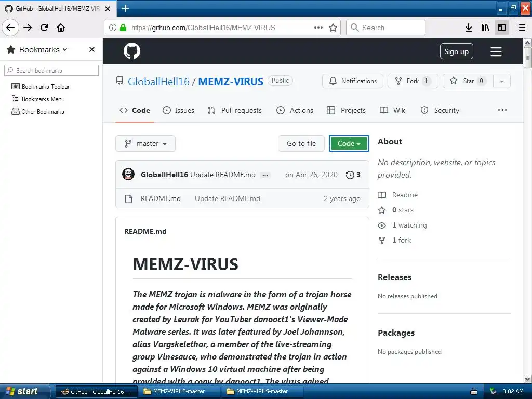This screenshot has width=532, height=399.
Task: Close the Bookmarks sidebar
Action: tap(91, 49)
